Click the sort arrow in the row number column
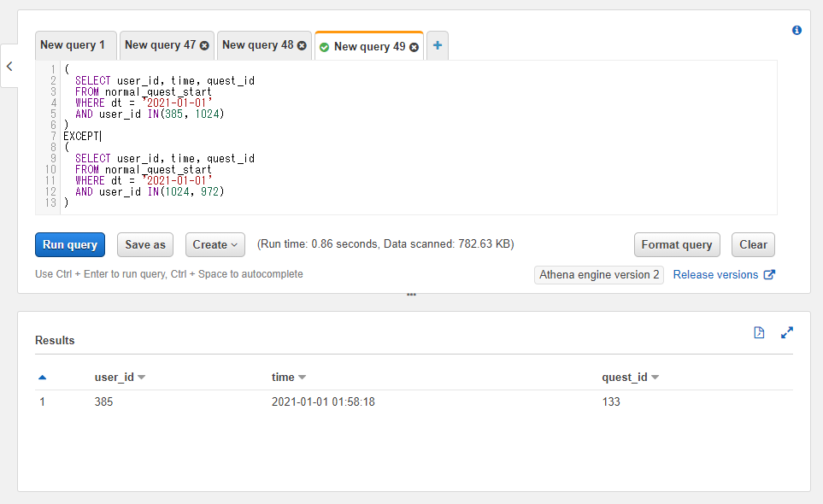823x504 pixels. tap(43, 377)
